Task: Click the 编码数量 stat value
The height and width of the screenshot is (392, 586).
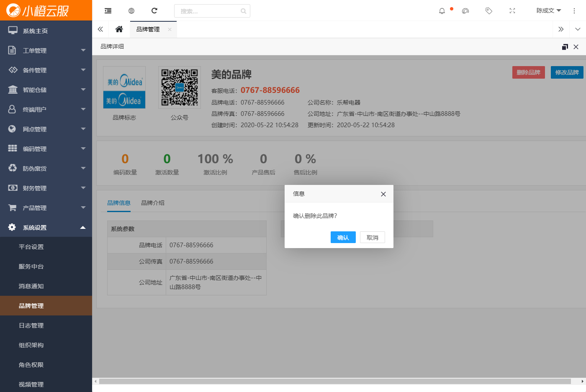Action: (x=125, y=159)
